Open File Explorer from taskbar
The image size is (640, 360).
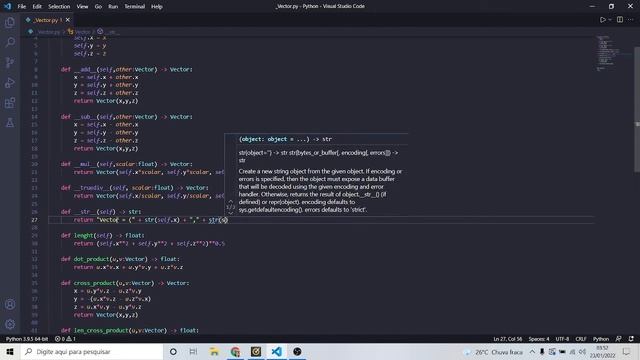click(214, 351)
